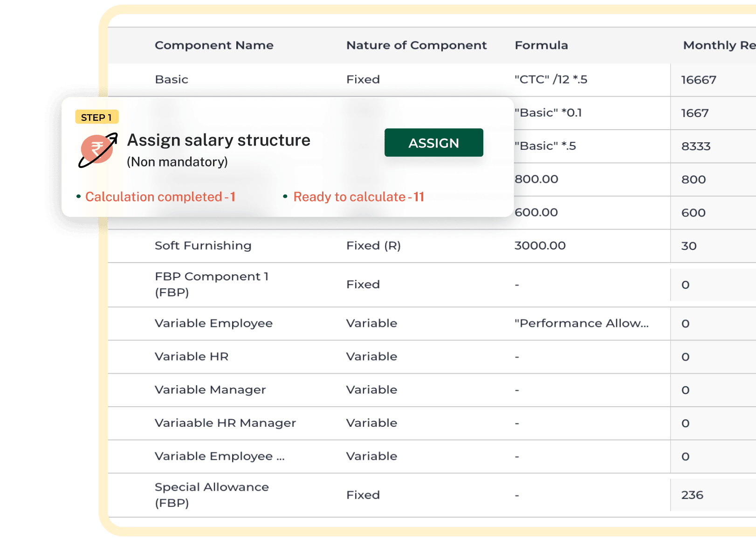Select the Basic component row
This screenshot has height=541, width=756.
(171, 79)
